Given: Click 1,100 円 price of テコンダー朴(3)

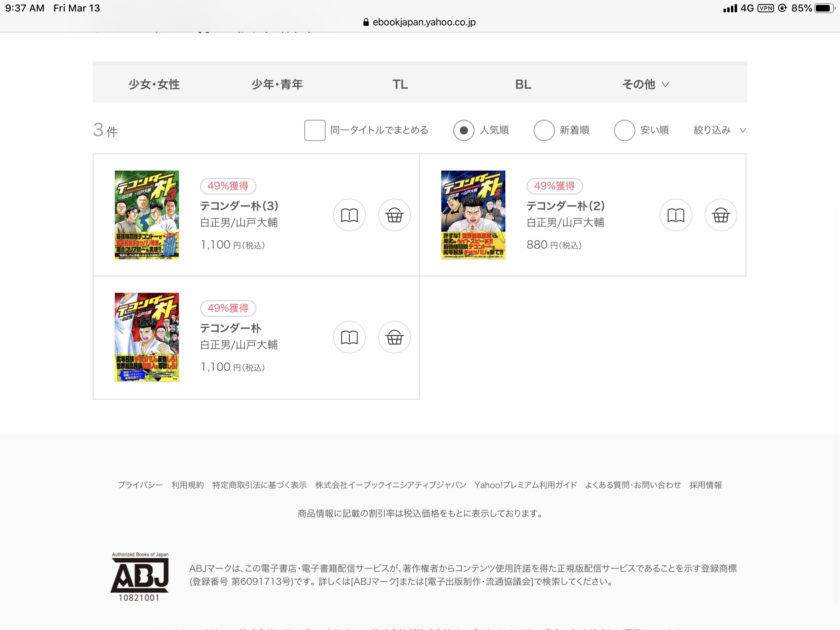Looking at the screenshot, I should (233, 245).
